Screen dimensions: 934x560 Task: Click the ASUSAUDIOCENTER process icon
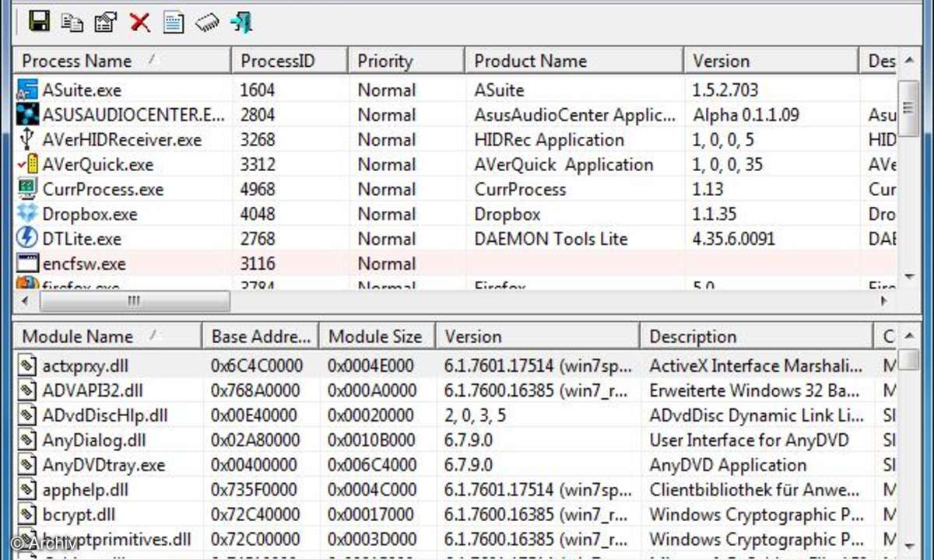pos(27,115)
